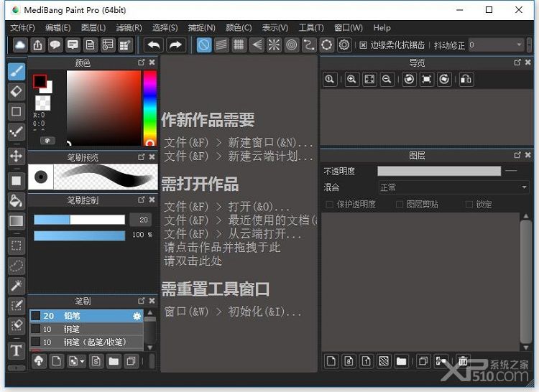Viewport: 539px width, 392px height.
Task: Turn snap off with blue circle icon
Action: click(x=204, y=45)
